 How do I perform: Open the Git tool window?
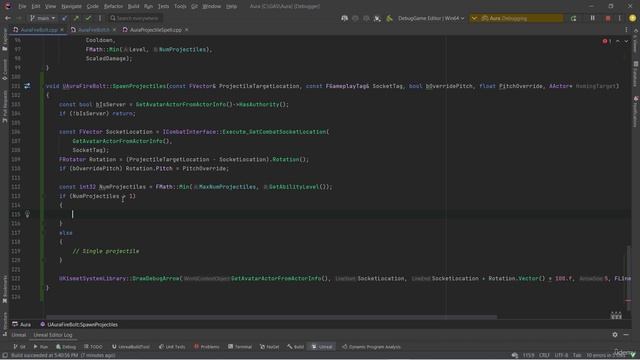point(20,347)
